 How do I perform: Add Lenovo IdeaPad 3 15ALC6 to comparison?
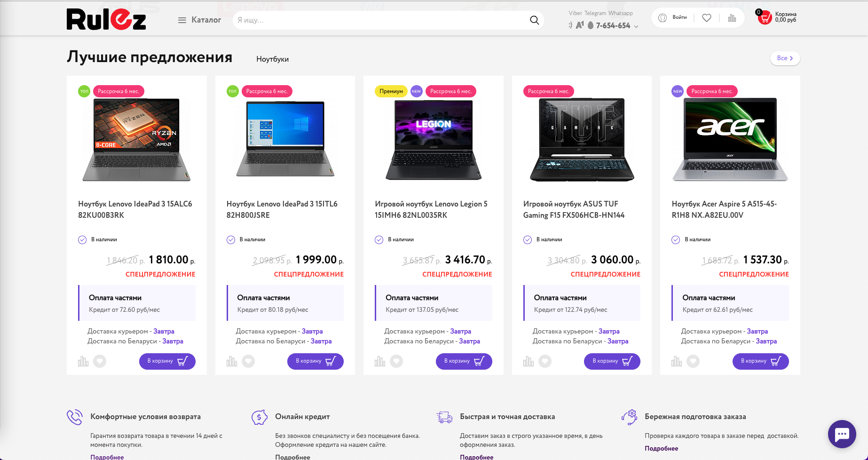(x=83, y=361)
